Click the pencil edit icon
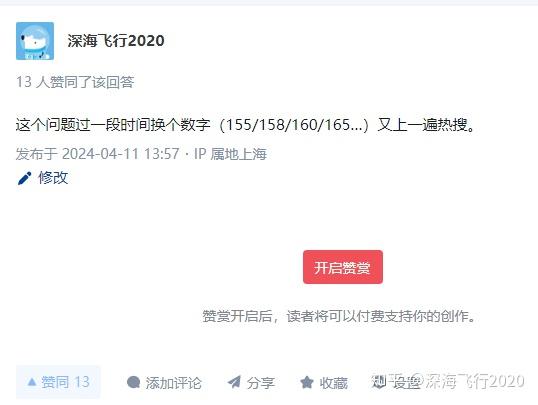The image size is (538, 405). pos(24,178)
